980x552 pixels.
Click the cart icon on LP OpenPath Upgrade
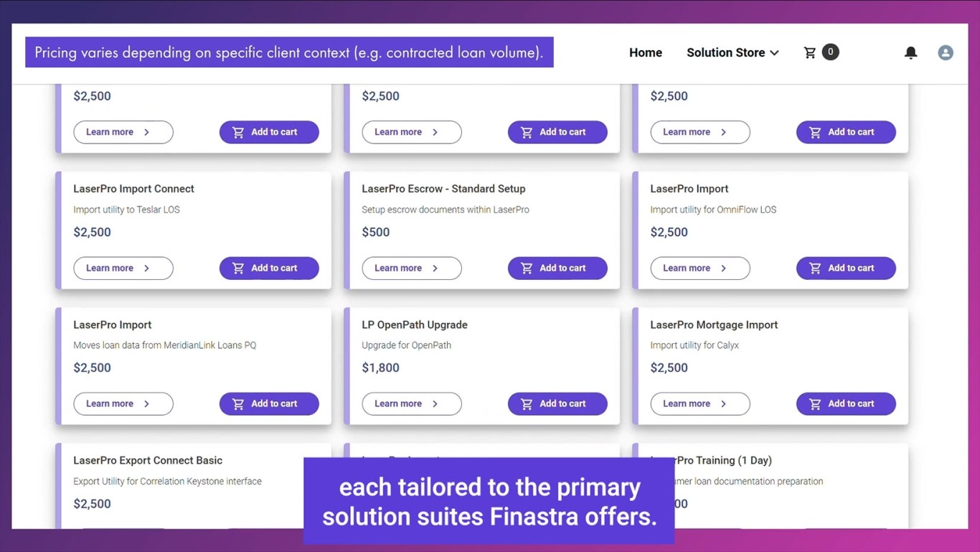(527, 403)
